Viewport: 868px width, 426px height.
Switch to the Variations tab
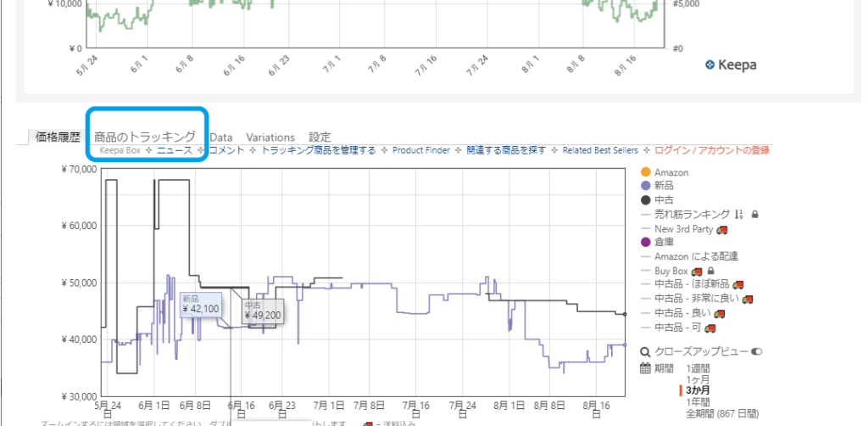[x=270, y=137]
